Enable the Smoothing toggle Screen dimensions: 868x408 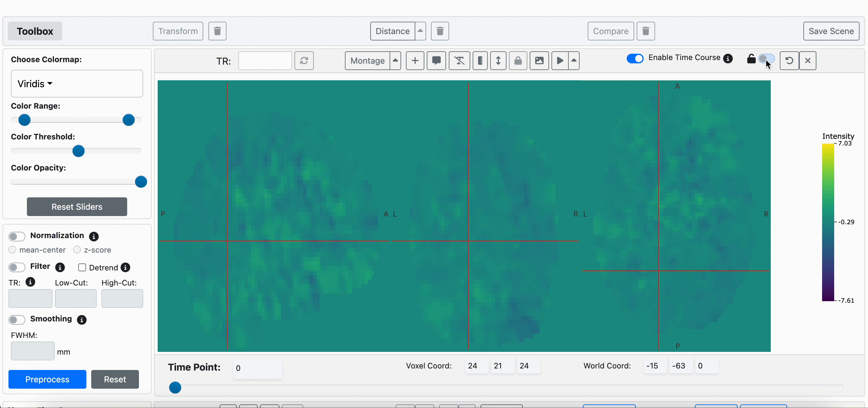click(x=17, y=320)
